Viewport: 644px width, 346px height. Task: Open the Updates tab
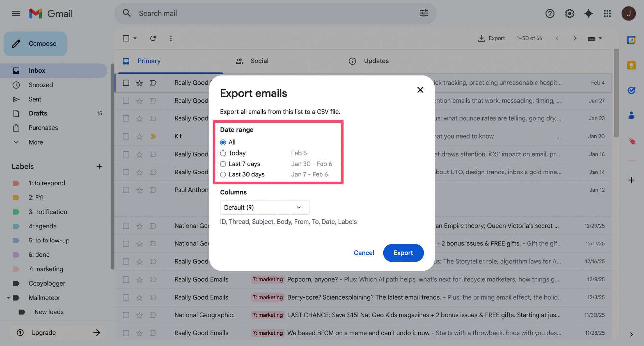click(376, 61)
